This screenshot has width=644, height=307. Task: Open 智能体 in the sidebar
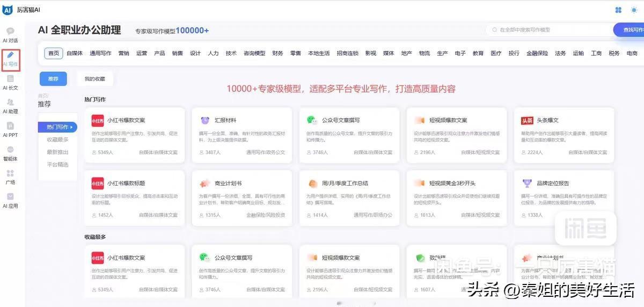[10, 153]
